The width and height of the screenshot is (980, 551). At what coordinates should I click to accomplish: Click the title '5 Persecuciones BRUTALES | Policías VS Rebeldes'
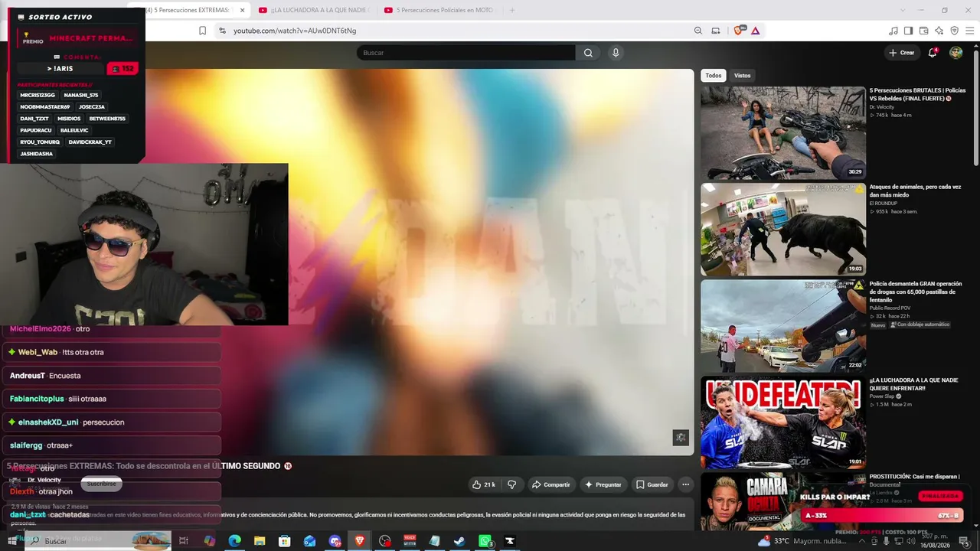(917, 94)
